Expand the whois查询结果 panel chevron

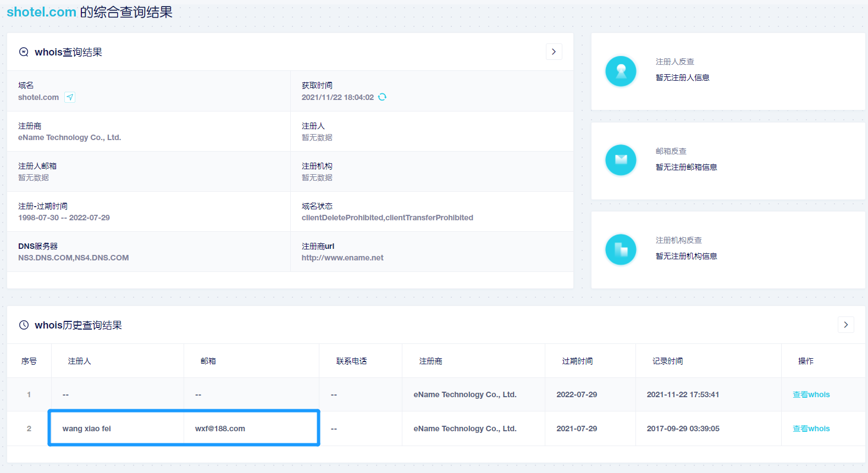pyautogui.click(x=554, y=52)
